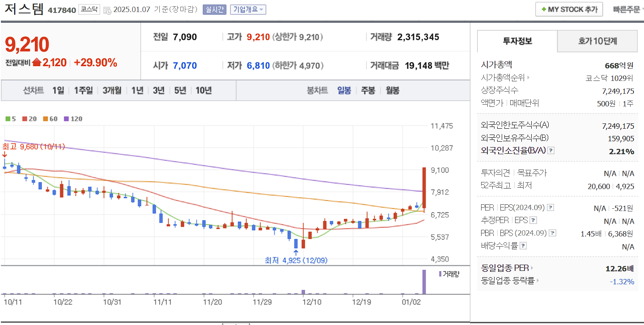Click the BPS(2024.09) help icon

(552, 232)
